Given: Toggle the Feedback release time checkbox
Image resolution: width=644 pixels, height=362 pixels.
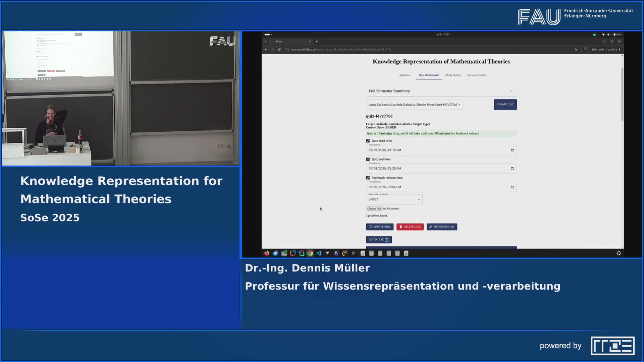Looking at the screenshot, I should point(368,178).
